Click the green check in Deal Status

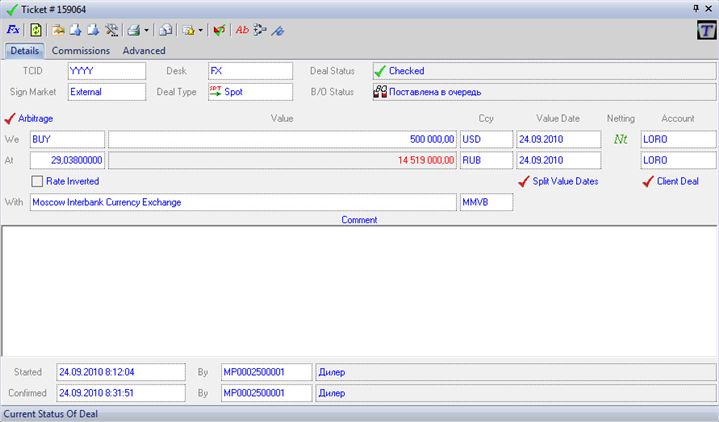380,71
